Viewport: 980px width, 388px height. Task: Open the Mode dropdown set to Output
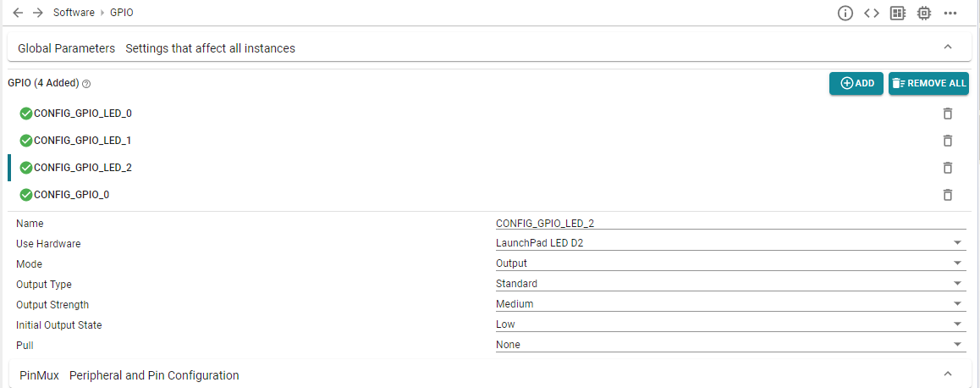click(x=730, y=263)
